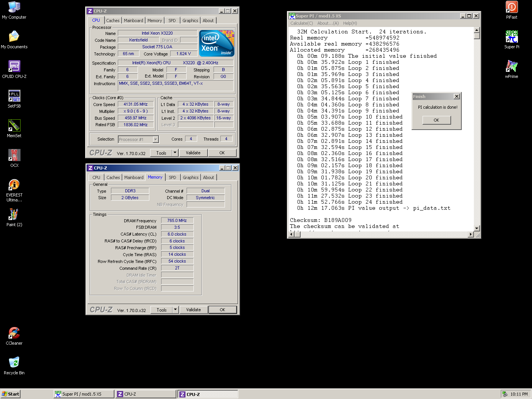
Task: Click Validate button in upper CPU-Z window
Action: (x=193, y=153)
